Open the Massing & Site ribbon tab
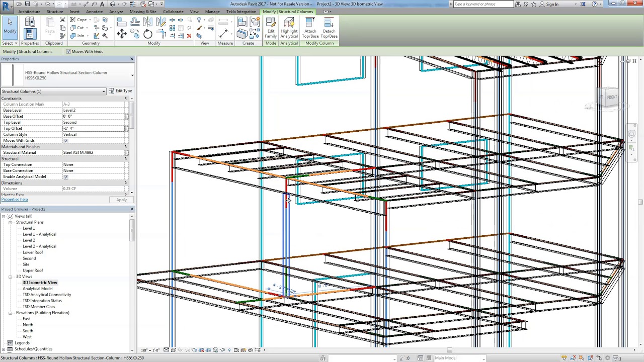 tap(143, 12)
